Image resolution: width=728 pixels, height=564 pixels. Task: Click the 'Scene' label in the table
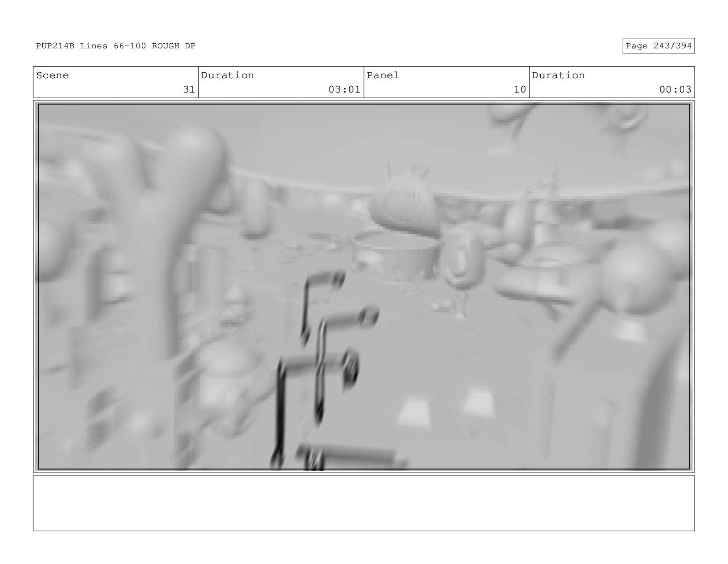point(52,76)
